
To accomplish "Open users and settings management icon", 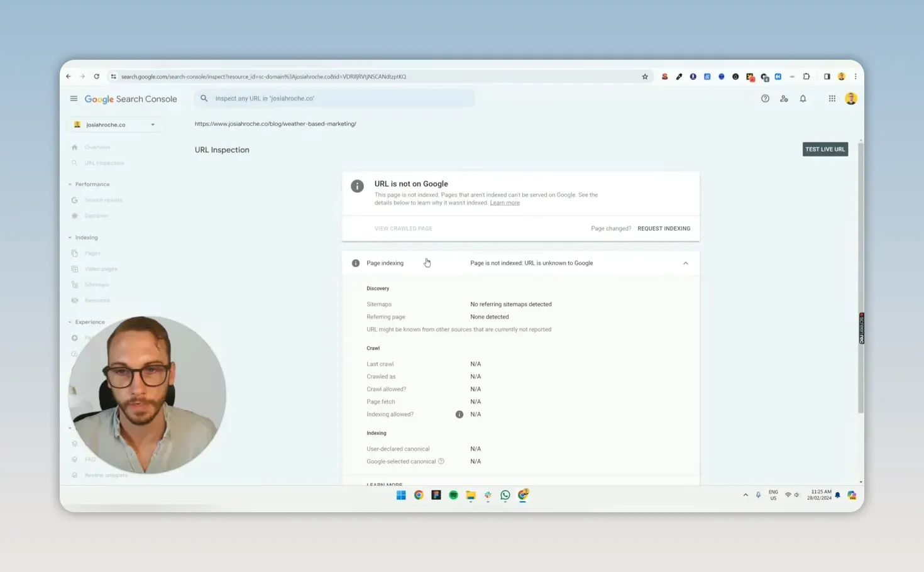I will [x=784, y=99].
